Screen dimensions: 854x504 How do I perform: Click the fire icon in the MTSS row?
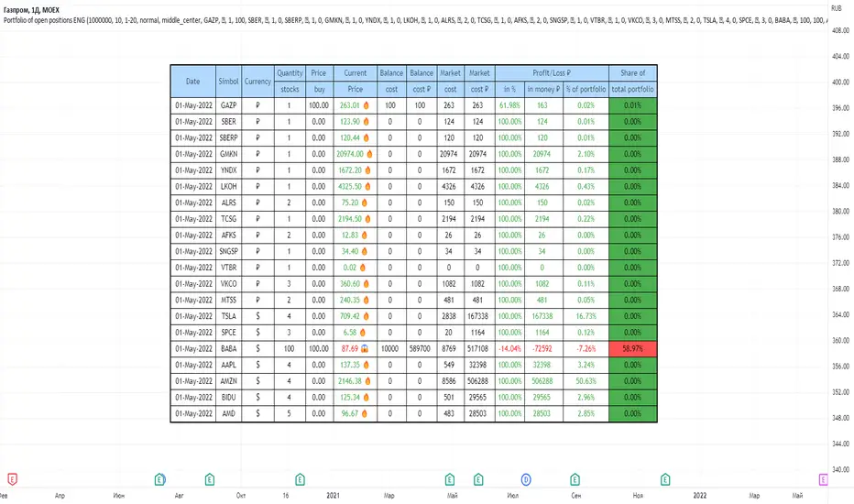tap(366, 301)
